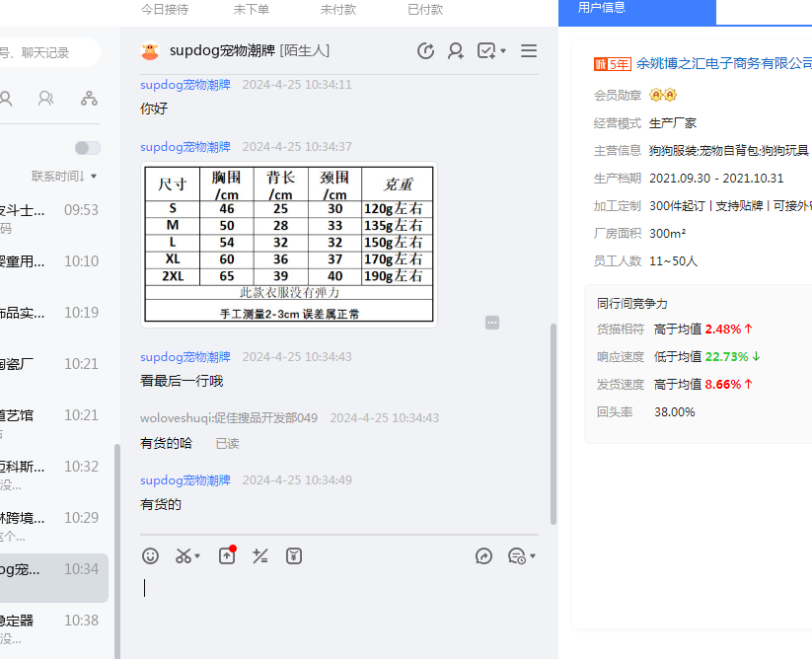The width and height of the screenshot is (812, 659).
Task: Add supdog as contact via person-plus icon
Action: [456, 51]
